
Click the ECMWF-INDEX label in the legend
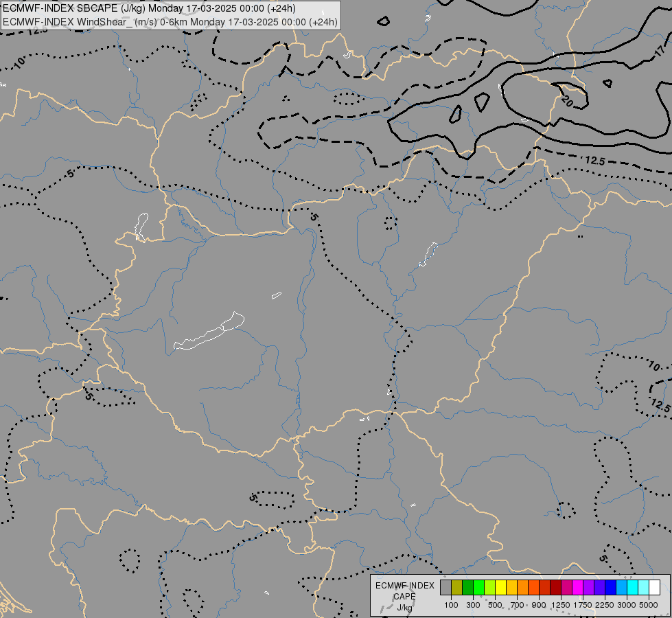point(404,586)
